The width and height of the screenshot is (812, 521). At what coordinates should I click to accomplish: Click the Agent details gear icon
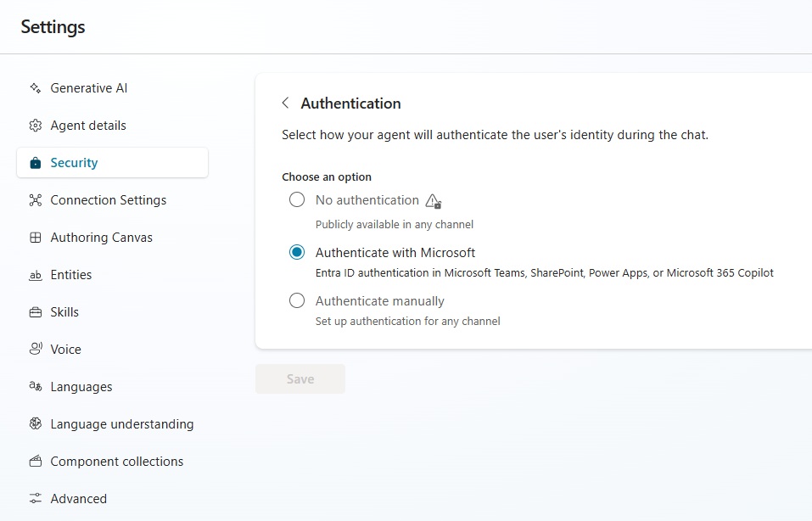pos(35,126)
